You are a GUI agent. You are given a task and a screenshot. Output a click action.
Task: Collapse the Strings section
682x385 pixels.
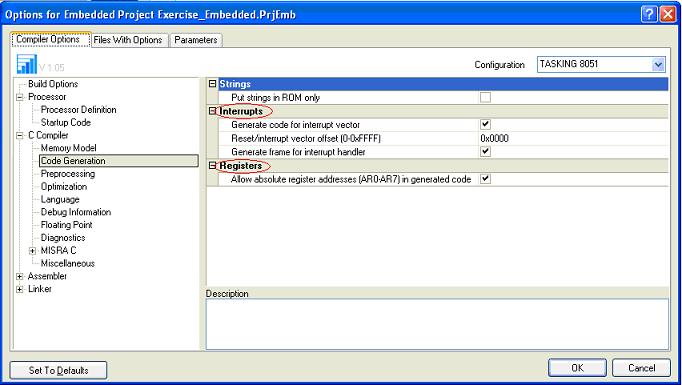212,84
